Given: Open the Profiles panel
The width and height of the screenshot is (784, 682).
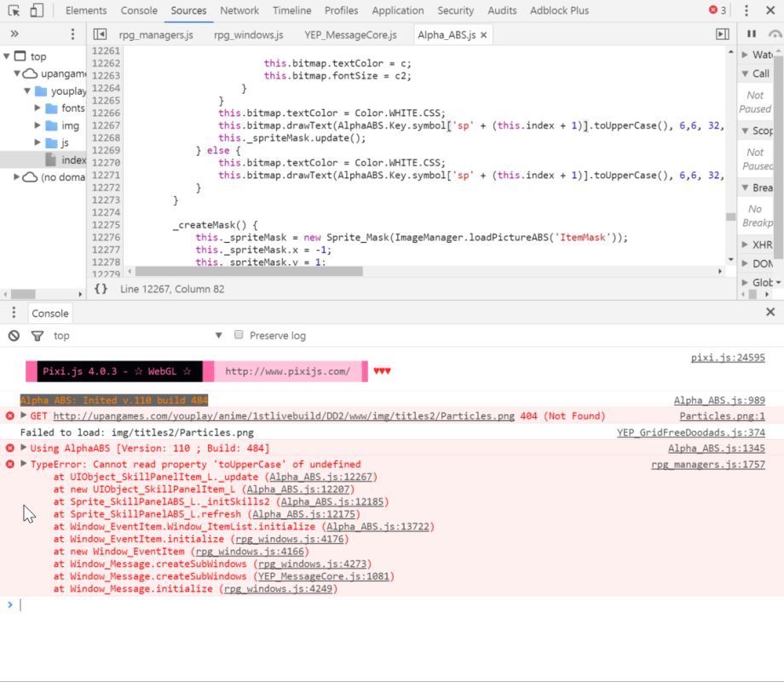Looking at the screenshot, I should (x=342, y=10).
